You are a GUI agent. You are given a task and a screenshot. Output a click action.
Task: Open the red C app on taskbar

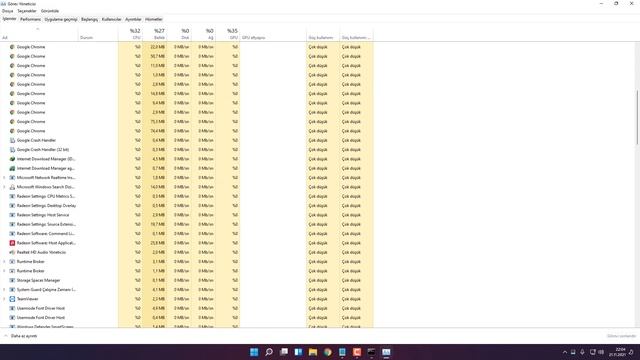tap(357, 352)
